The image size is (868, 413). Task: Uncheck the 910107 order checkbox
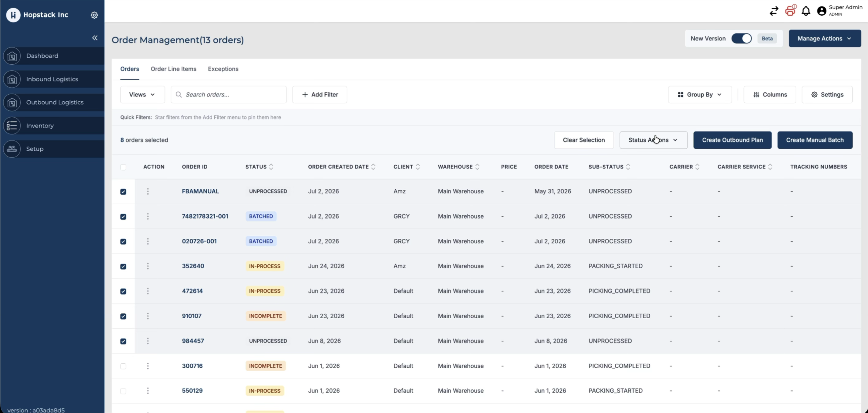(x=123, y=316)
